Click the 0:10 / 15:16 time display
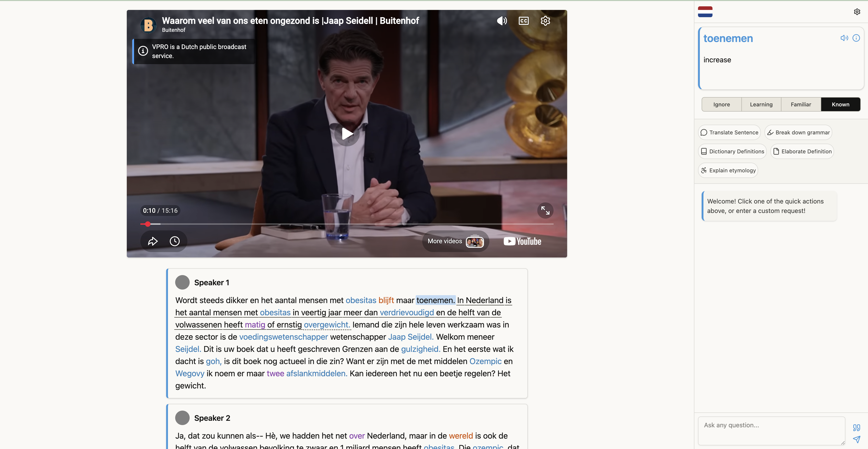This screenshot has width=868, height=449. pyautogui.click(x=160, y=210)
